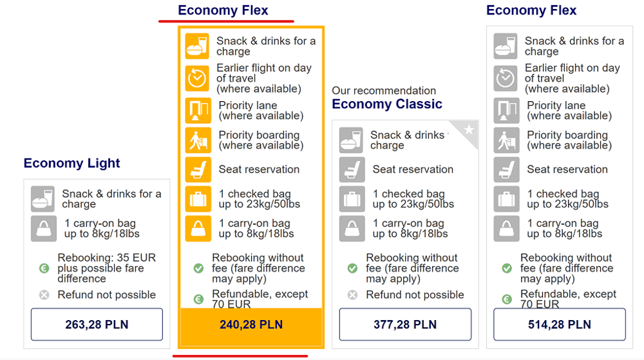Click the orange priority boarding icon
This screenshot has height=360, width=644.
tap(198, 140)
